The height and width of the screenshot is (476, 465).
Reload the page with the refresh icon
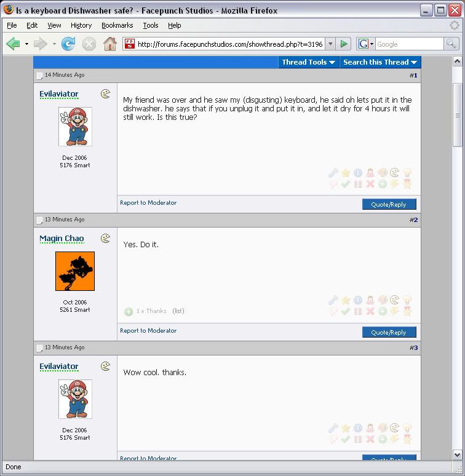[x=68, y=44]
